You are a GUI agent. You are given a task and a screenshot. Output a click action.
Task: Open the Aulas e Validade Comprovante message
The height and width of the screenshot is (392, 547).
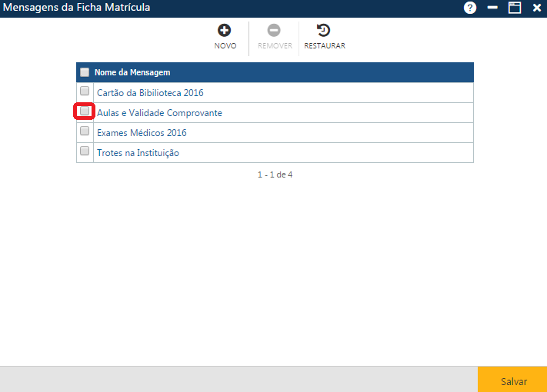point(159,113)
